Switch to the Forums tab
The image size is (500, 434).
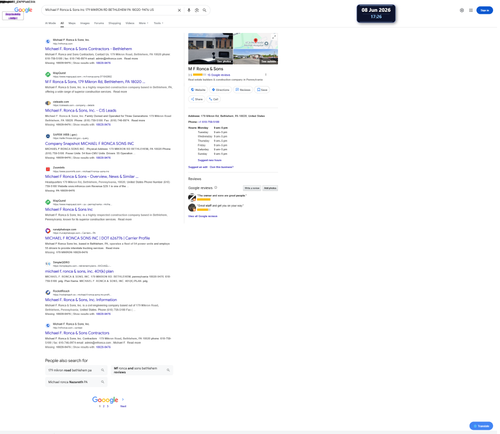[x=99, y=23]
